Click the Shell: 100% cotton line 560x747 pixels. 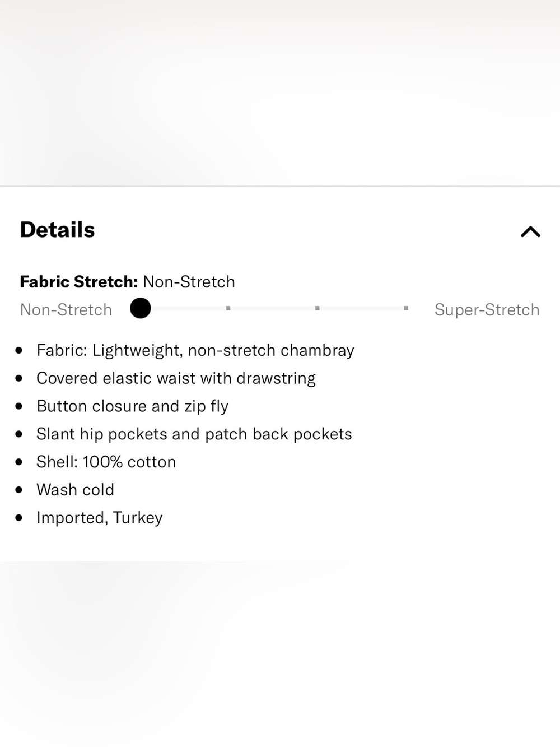(106, 462)
